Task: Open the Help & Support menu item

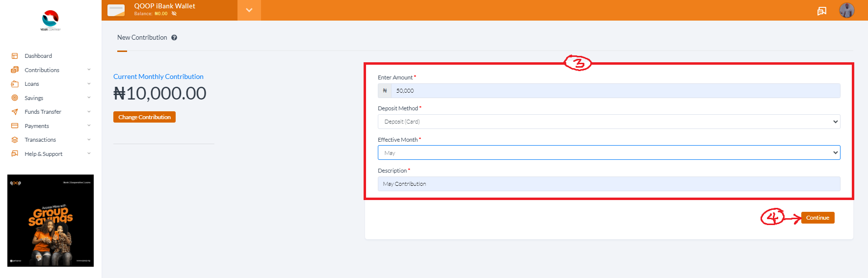Action: [x=44, y=154]
